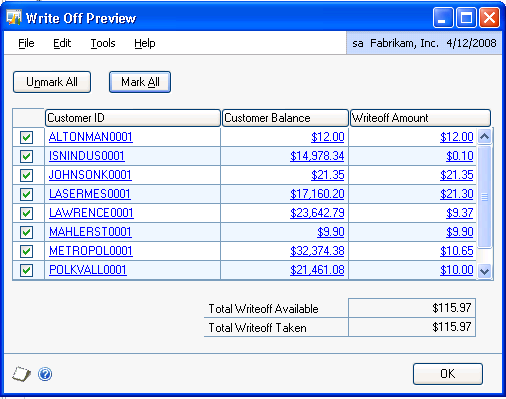Viewport: 506px width, 399px height.
Task: Click the Unmark All button
Action: pos(52,82)
